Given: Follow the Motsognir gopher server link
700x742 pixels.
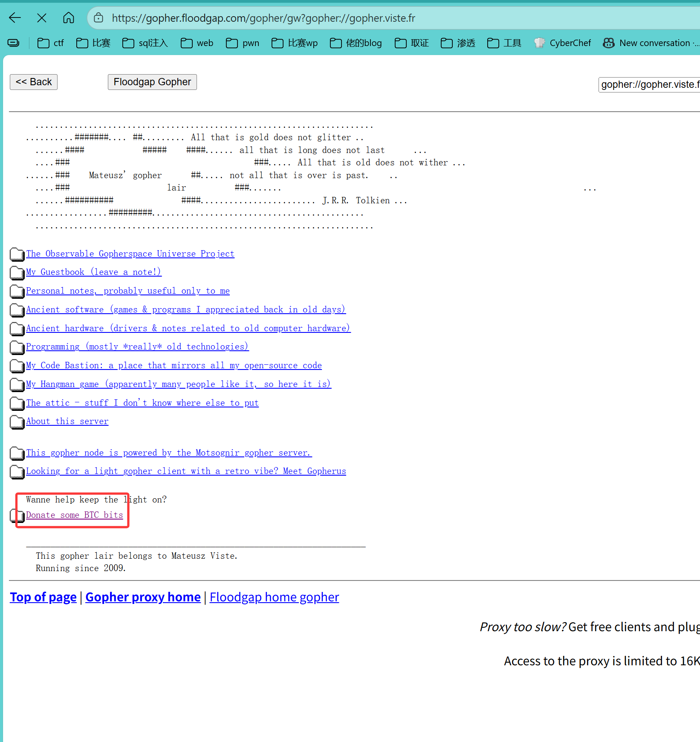Looking at the screenshot, I should coord(169,453).
